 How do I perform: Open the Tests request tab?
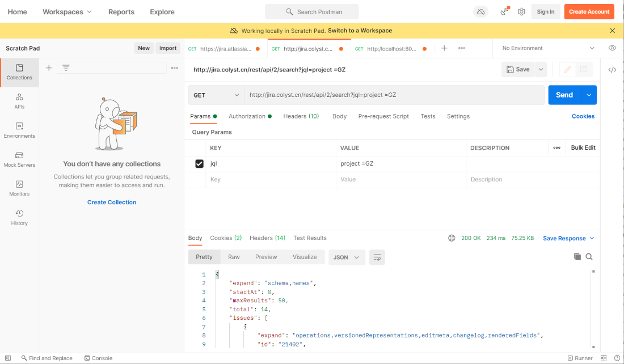428,116
